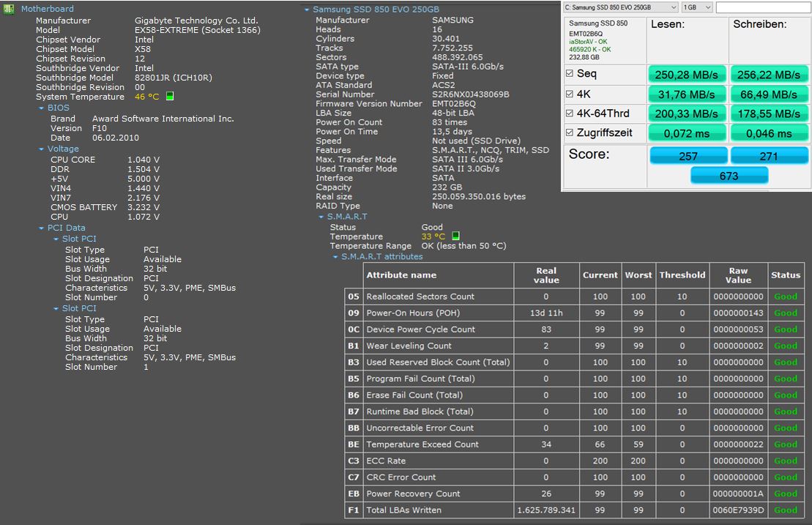Click the 82801JR (ICH10R) southbridge model value
Viewport: 812px width, 525px height.
pos(174,78)
